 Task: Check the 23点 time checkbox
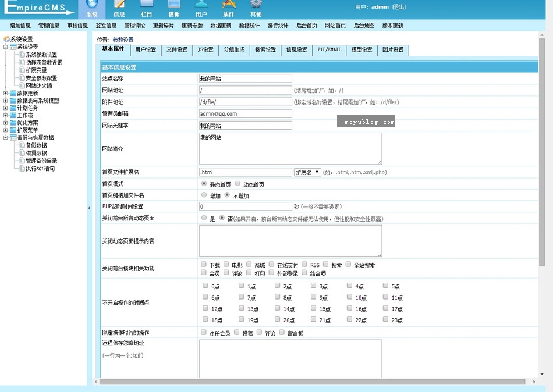tap(385, 319)
